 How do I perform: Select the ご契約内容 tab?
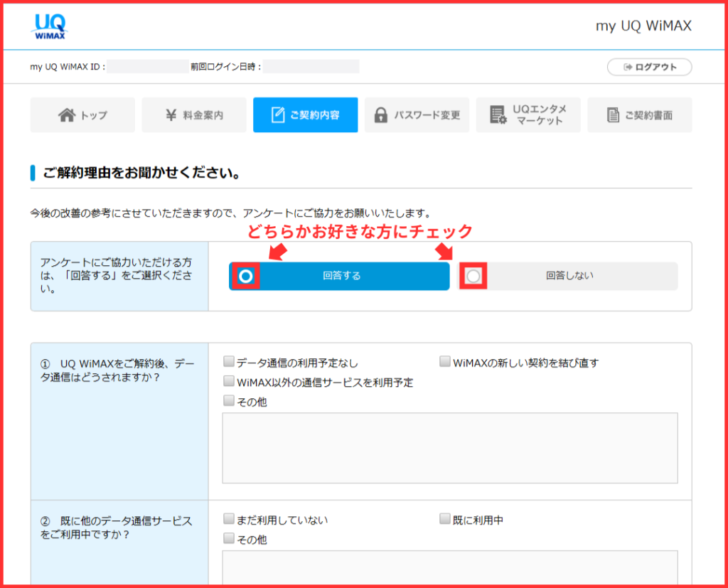[306, 114]
